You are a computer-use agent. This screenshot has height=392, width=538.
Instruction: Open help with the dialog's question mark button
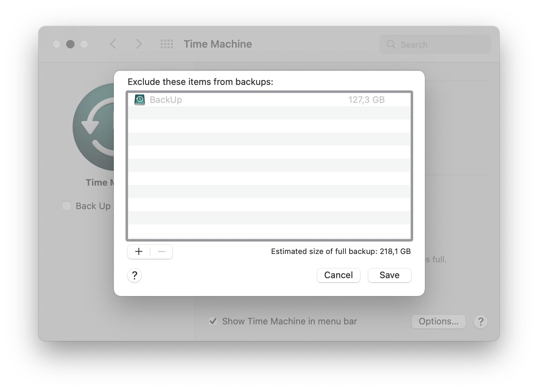click(134, 275)
